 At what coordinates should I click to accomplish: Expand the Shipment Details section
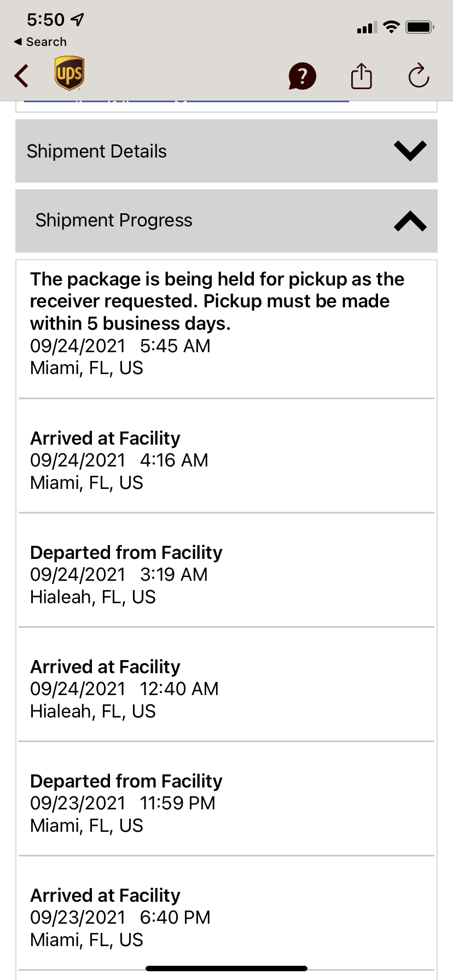pyautogui.click(x=226, y=151)
